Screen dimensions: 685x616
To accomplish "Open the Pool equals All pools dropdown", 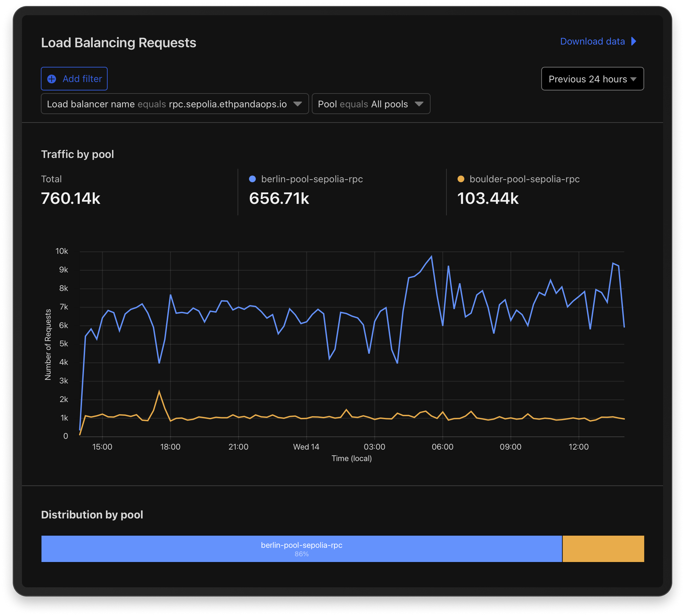I will pos(371,104).
